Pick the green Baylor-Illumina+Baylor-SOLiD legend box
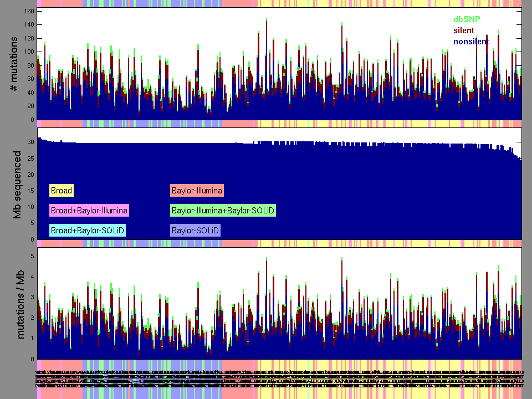 pos(223,211)
